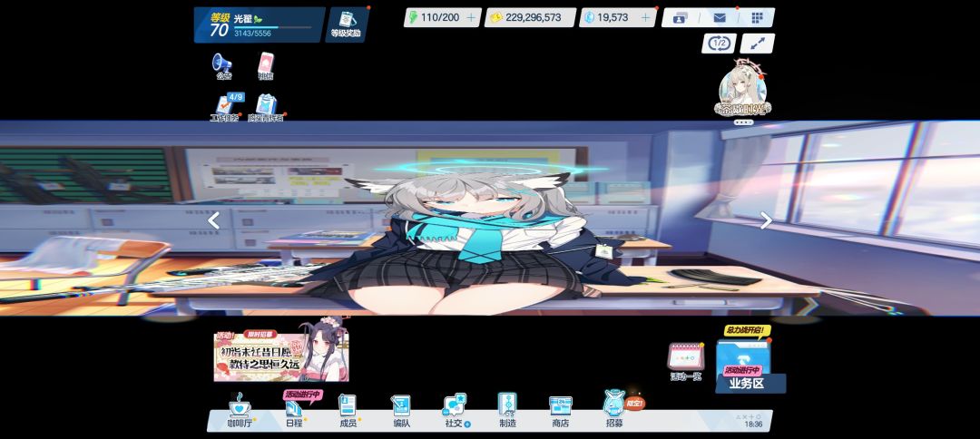
Task: Open the 商店 shop
Action: 561,412
